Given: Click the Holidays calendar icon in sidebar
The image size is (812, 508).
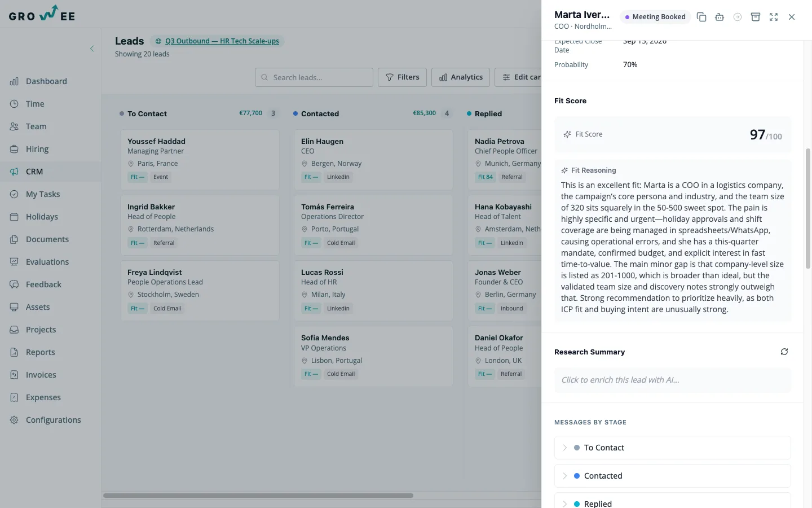Looking at the screenshot, I should (14, 217).
